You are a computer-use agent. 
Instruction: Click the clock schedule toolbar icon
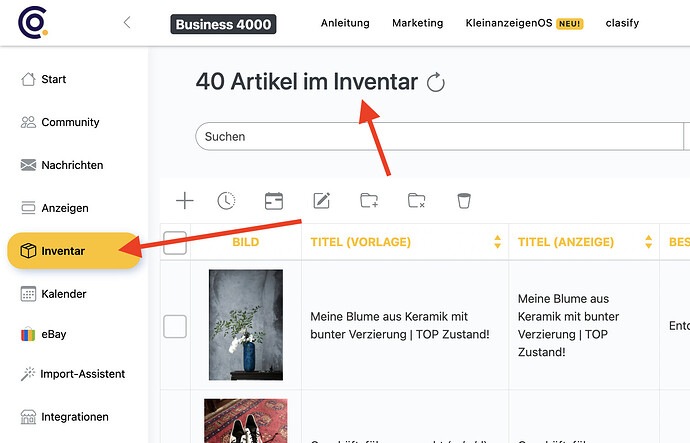pyautogui.click(x=227, y=201)
